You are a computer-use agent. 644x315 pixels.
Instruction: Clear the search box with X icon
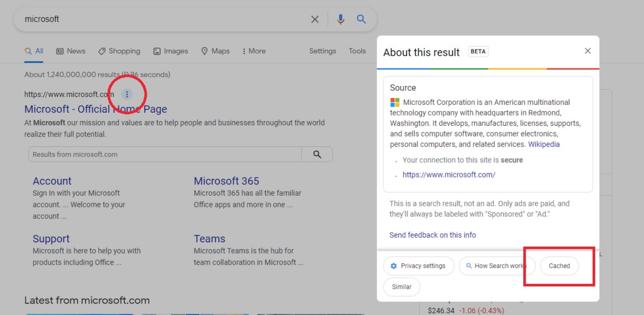click(315, 19)
